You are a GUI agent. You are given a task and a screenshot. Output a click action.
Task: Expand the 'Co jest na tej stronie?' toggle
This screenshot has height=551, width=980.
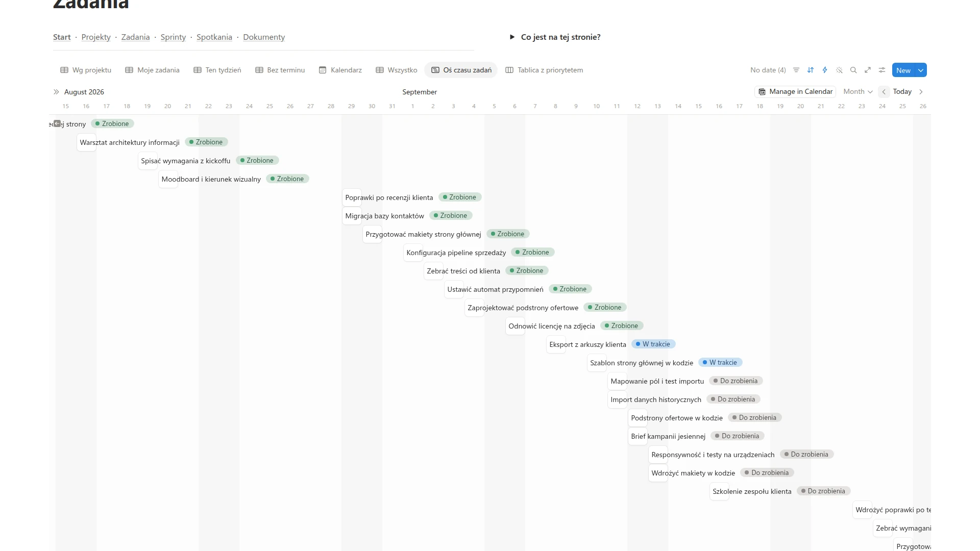pos(512,37)
